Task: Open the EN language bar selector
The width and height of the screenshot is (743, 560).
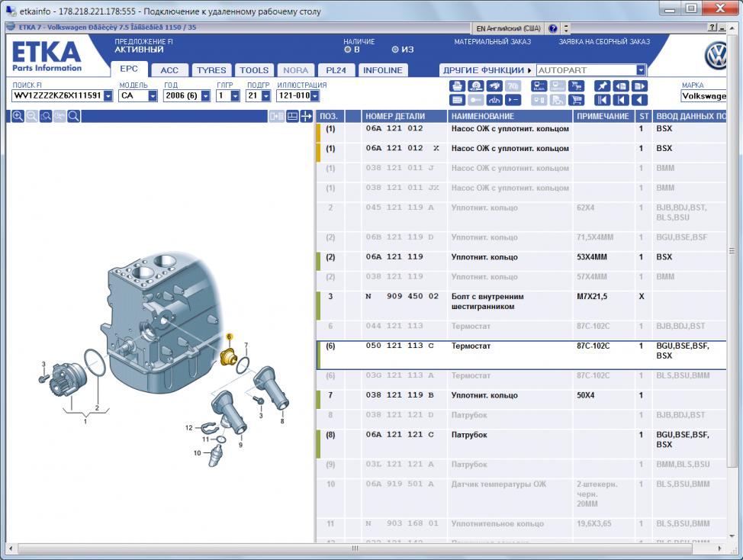Action: (508, 28)
